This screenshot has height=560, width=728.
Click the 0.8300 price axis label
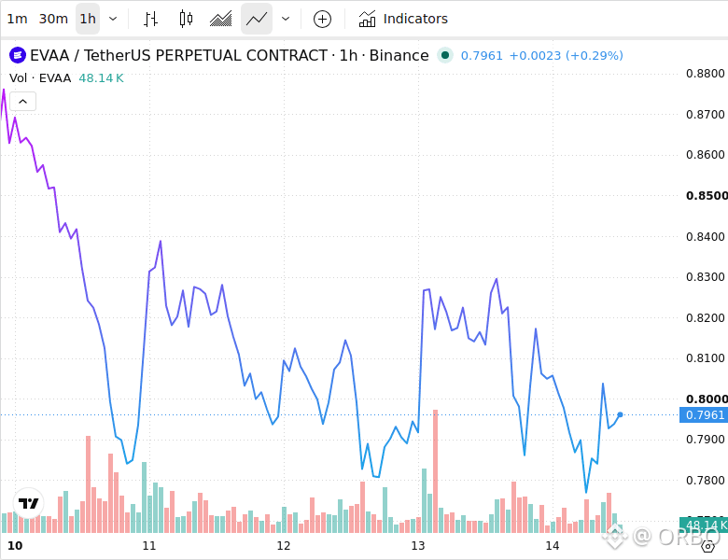click(705, 277)
